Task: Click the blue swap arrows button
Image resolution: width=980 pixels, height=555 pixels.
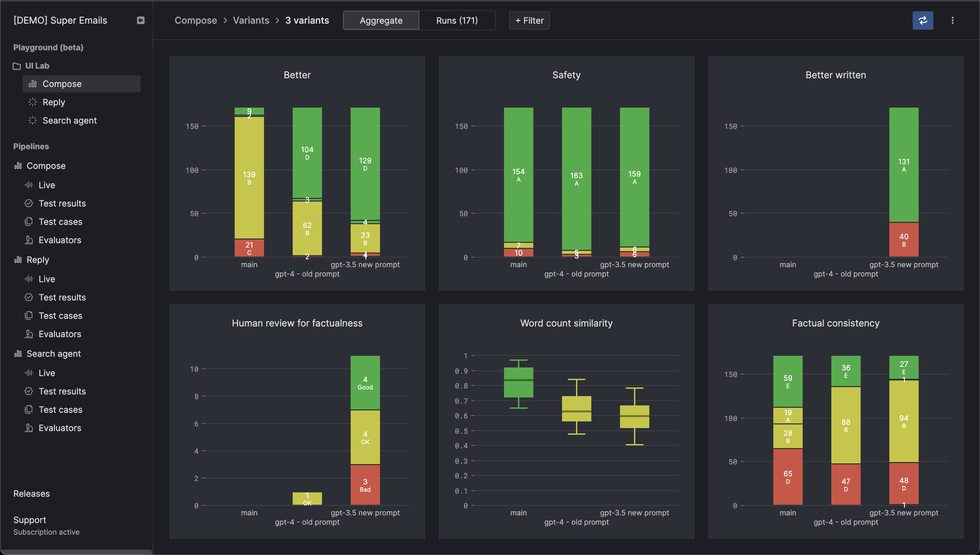Action: click(x=923, y=20)
